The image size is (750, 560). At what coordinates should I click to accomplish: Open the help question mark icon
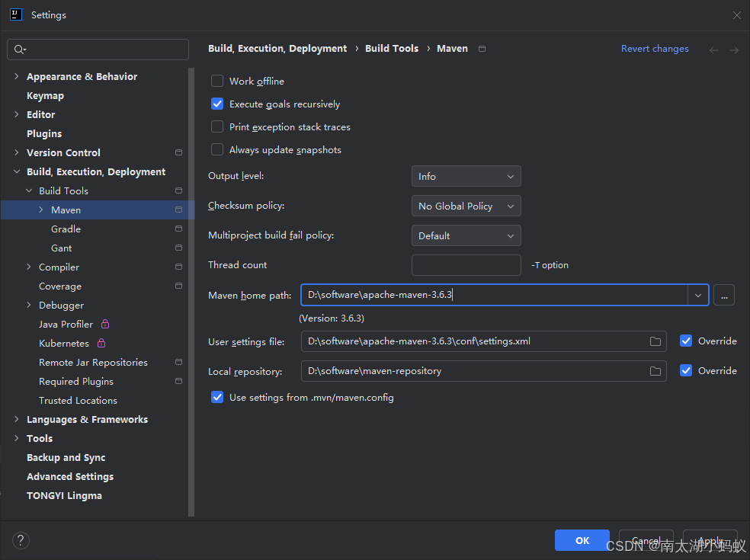(x=21, y=540)
